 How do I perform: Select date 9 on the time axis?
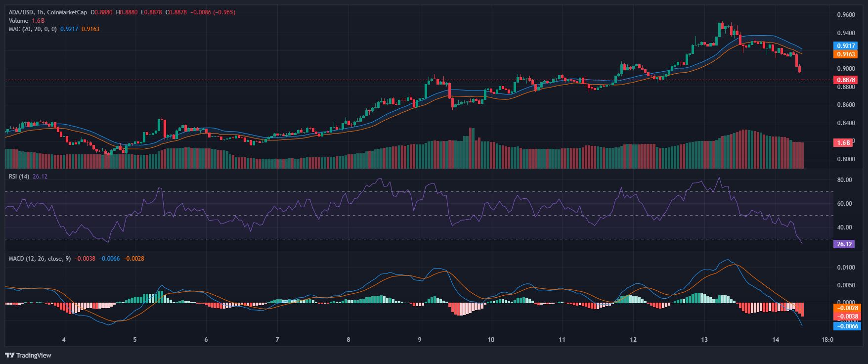click(x=420, y=340)
